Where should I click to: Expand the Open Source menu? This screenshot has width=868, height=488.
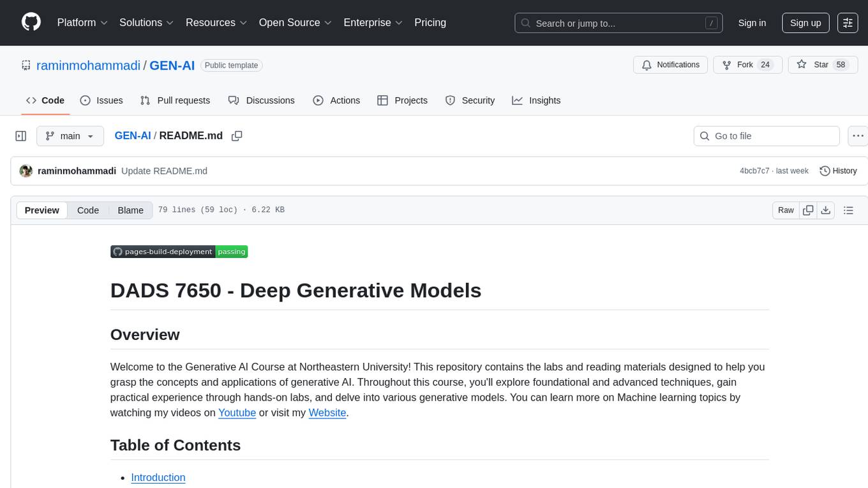click(296, 22)
